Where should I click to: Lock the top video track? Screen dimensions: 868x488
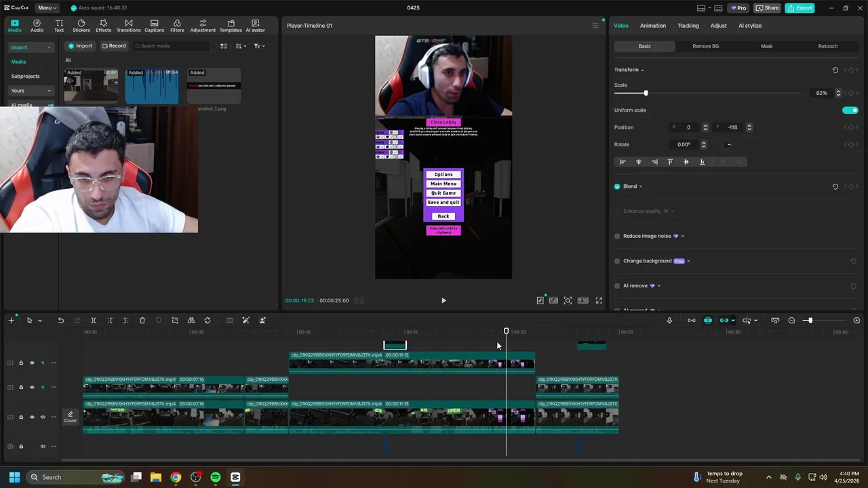[21, 363]
